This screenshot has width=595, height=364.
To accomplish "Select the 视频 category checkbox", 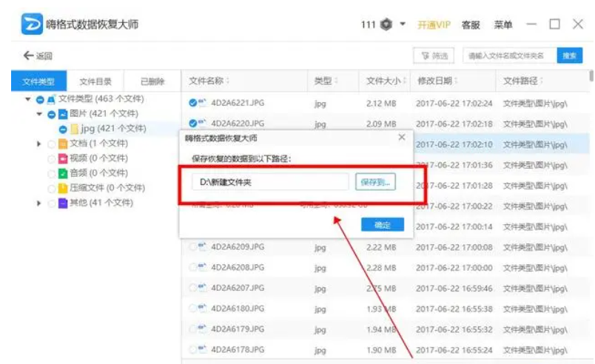I will [51, 158].
